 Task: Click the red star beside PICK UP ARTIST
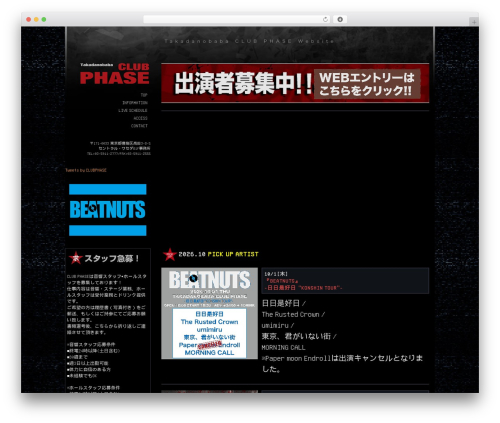point(170,255)
